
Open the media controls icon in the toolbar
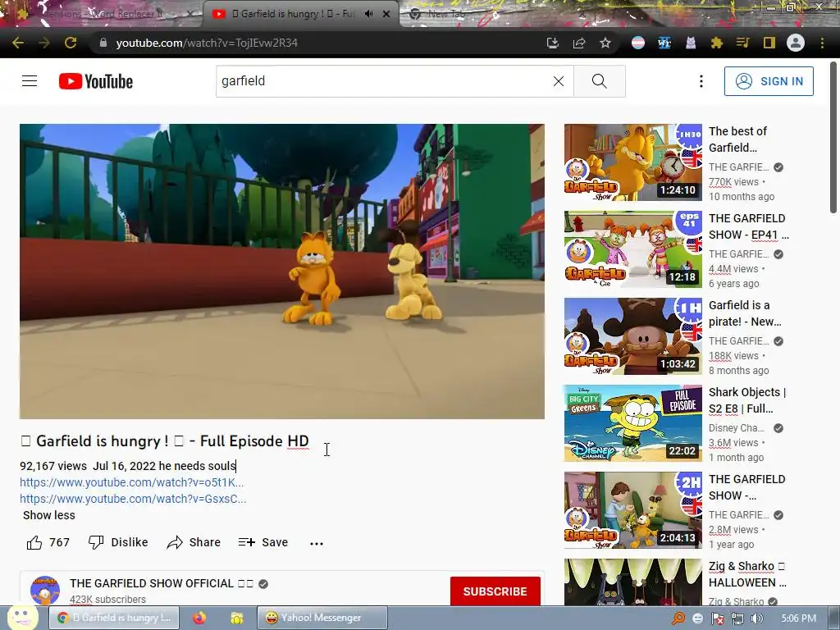tap(742, 43)
